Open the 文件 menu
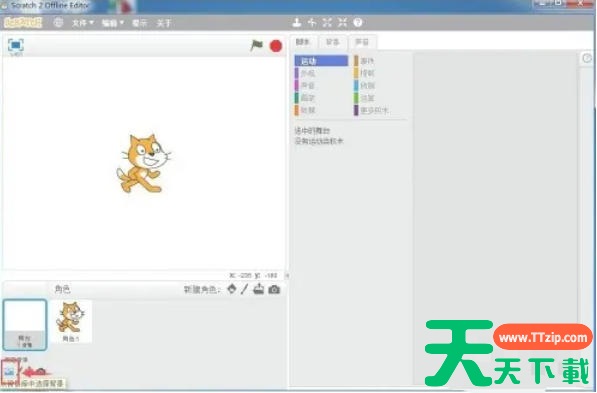597x393 pixels. coord(83,23)
